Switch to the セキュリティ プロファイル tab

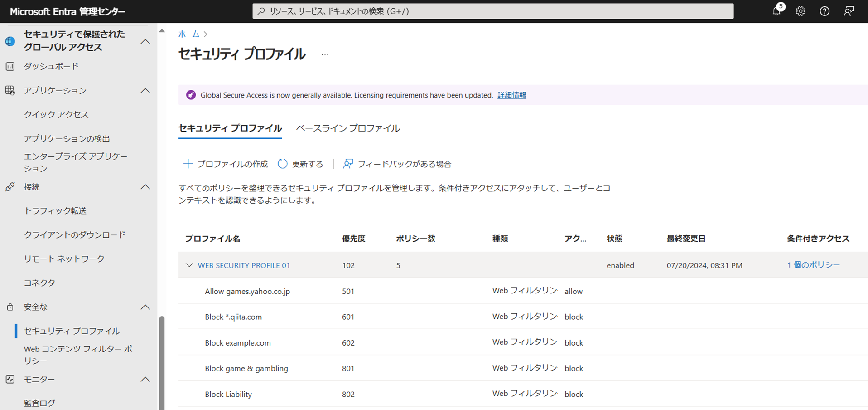230,128
